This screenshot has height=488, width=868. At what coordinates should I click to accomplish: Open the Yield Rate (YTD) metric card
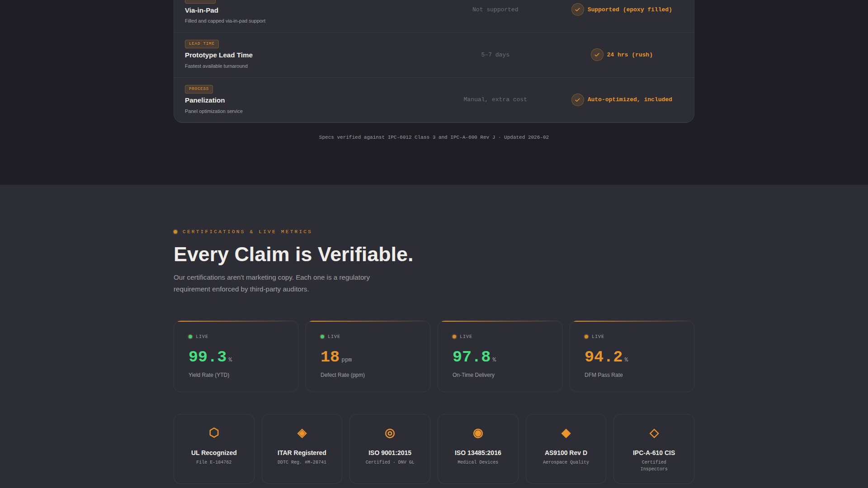236,357
